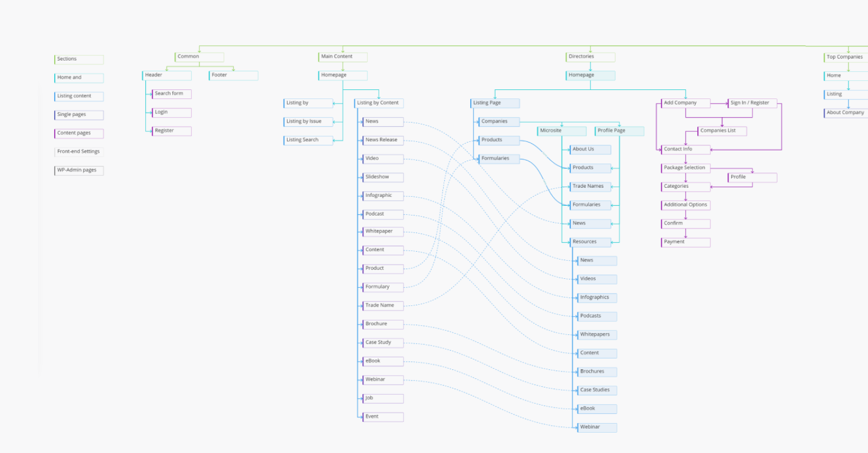868x453 pixels.
Task: Click the "Package Selection" node
Action: click(686, 169)
